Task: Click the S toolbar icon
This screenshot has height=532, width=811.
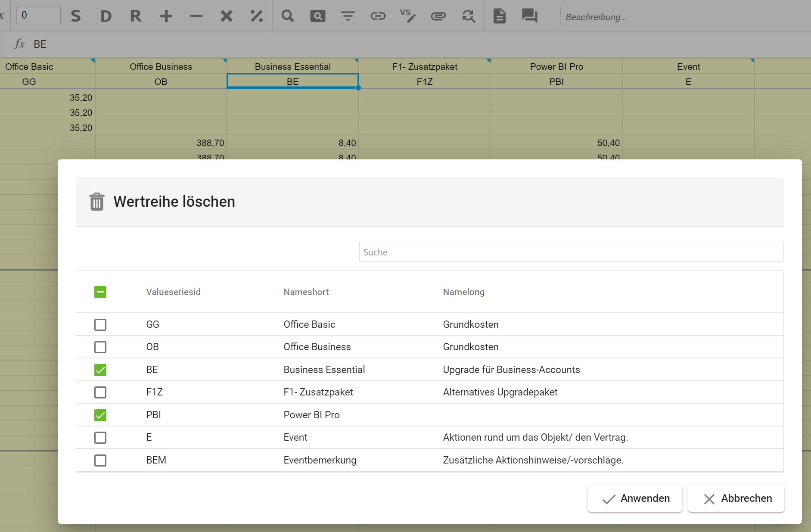Action: point(76,16)
